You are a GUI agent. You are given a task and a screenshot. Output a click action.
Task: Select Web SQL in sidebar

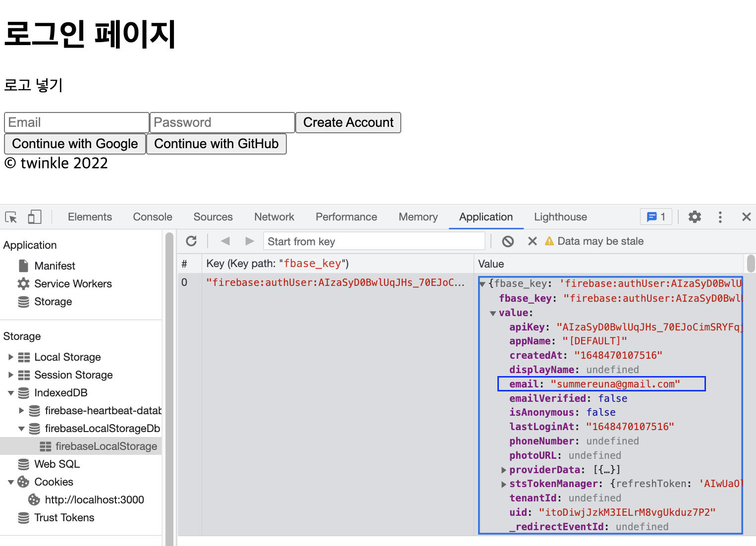click(x=56, y=464)
